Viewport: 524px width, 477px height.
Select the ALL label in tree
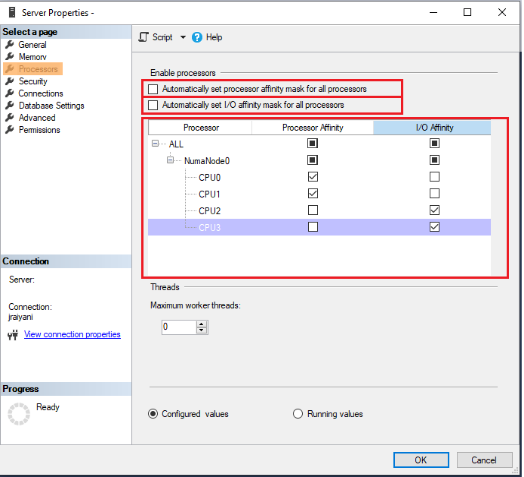pyautogui.click(x=176, y=144)
